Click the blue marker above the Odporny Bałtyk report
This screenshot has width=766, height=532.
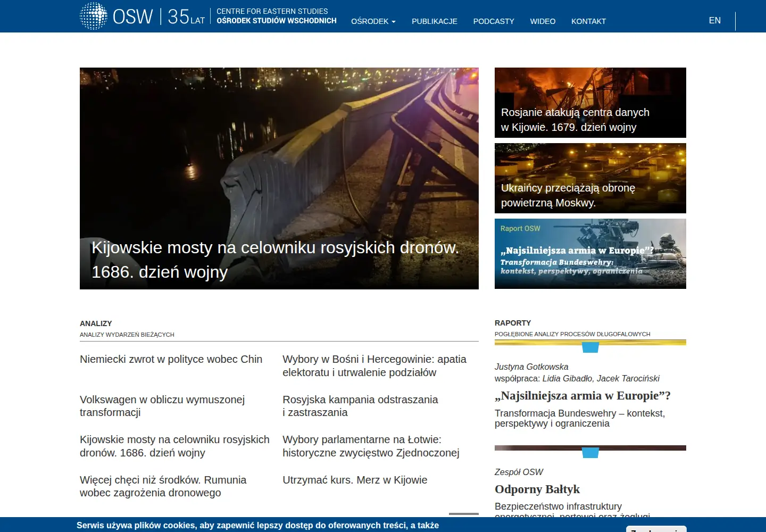tap(590, 453)
